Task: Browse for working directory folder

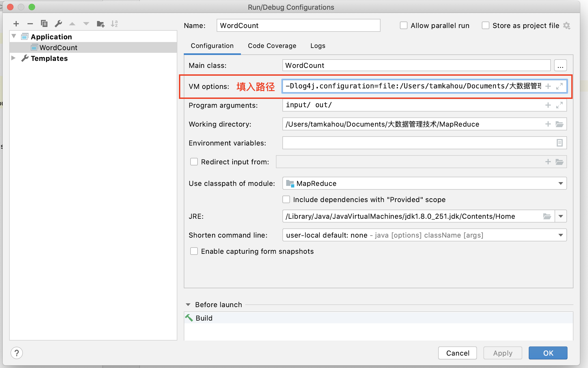Action: [560, 124]
